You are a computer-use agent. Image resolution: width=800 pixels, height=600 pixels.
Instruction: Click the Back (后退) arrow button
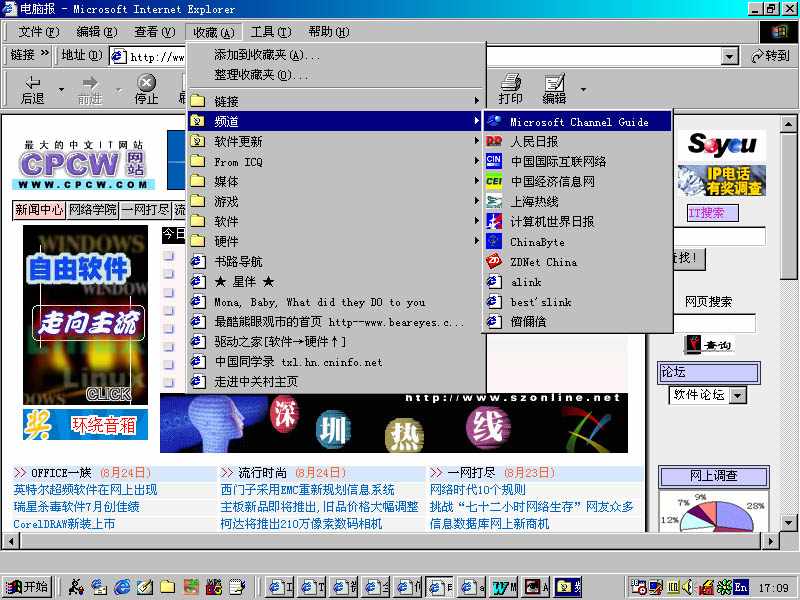33,89
